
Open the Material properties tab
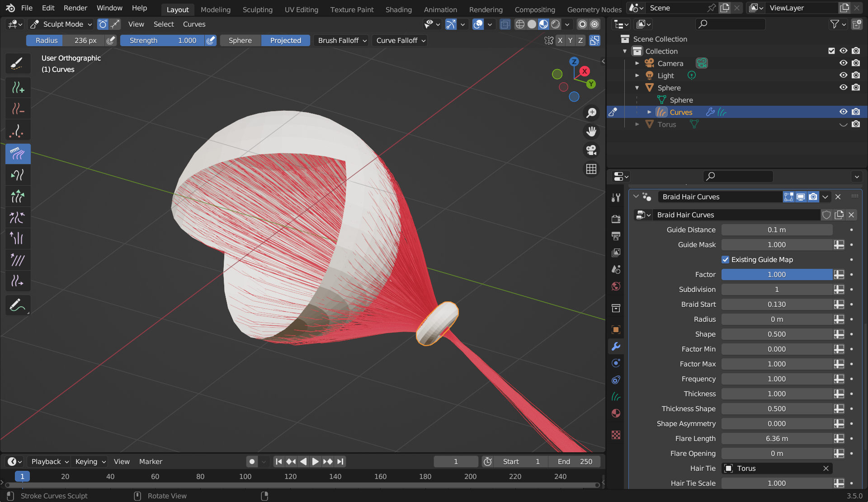pyautogui.click(x=616, y=413)
